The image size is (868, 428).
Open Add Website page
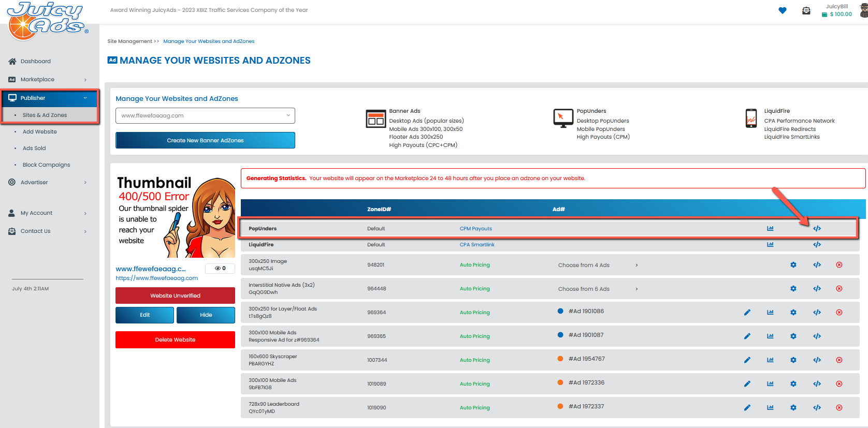40,132
